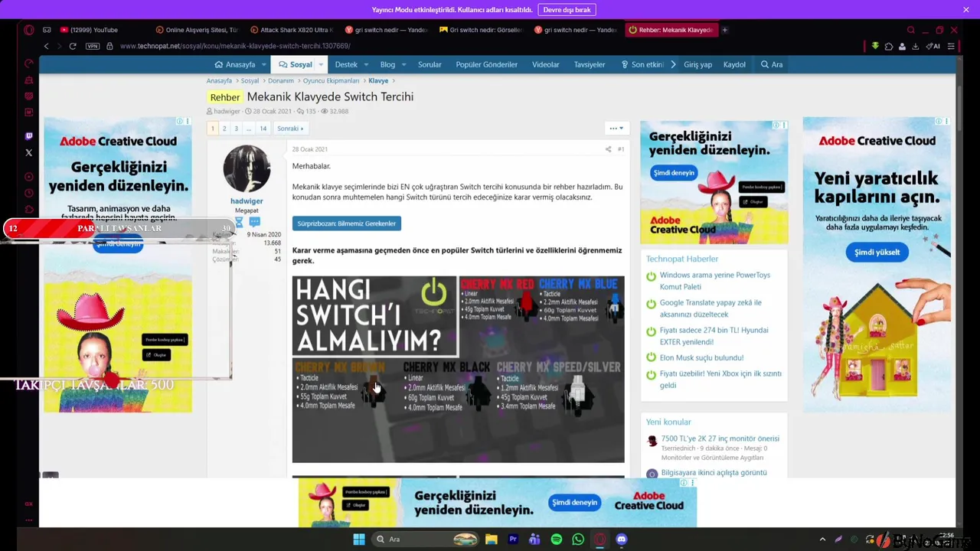
Task: Click the Giriş yap login link
Action: (697, 64)
